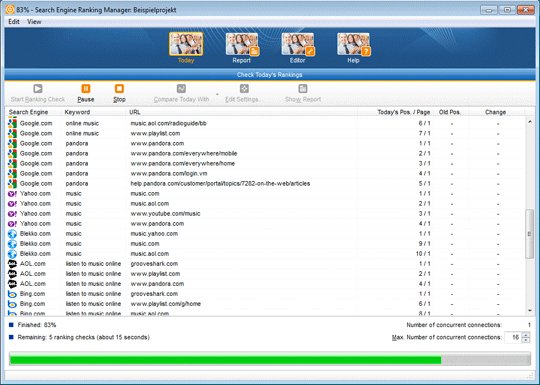Viewport: 540px width, 385px height.
Task: Click Bing icon in www.playlist.com/p/home row
Action: (12, 304)
